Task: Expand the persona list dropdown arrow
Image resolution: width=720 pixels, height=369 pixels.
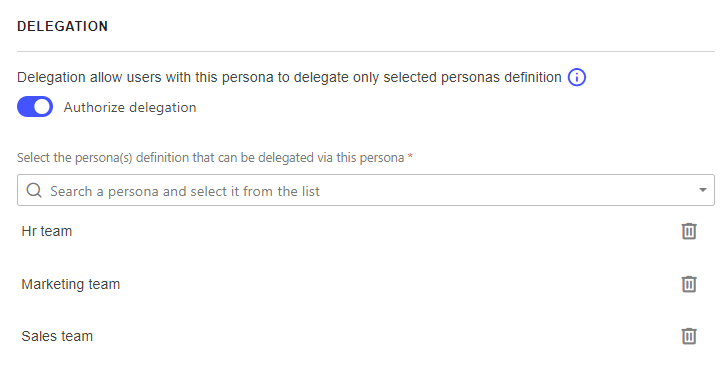Action: pyautogui.click(x=702, y=190)
